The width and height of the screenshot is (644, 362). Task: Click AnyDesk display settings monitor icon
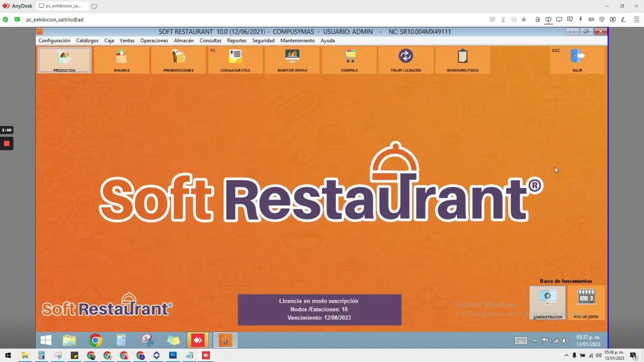pos(559,20)
